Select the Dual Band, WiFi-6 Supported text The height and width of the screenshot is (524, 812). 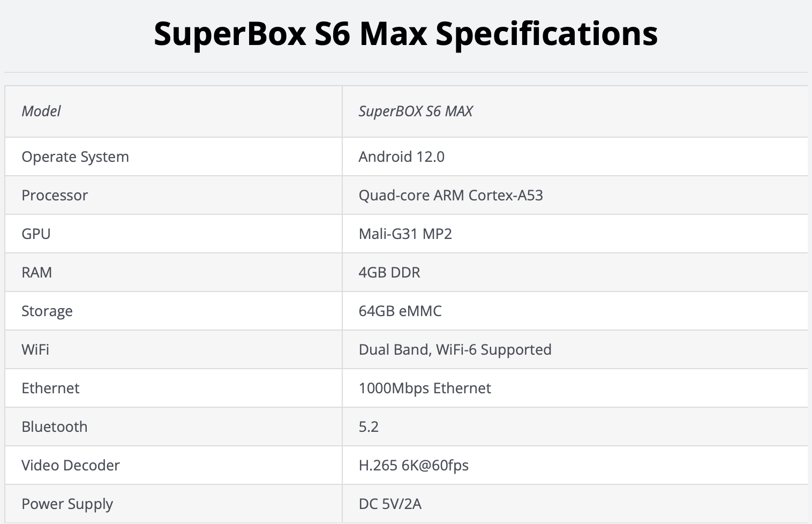click(455, 350)
